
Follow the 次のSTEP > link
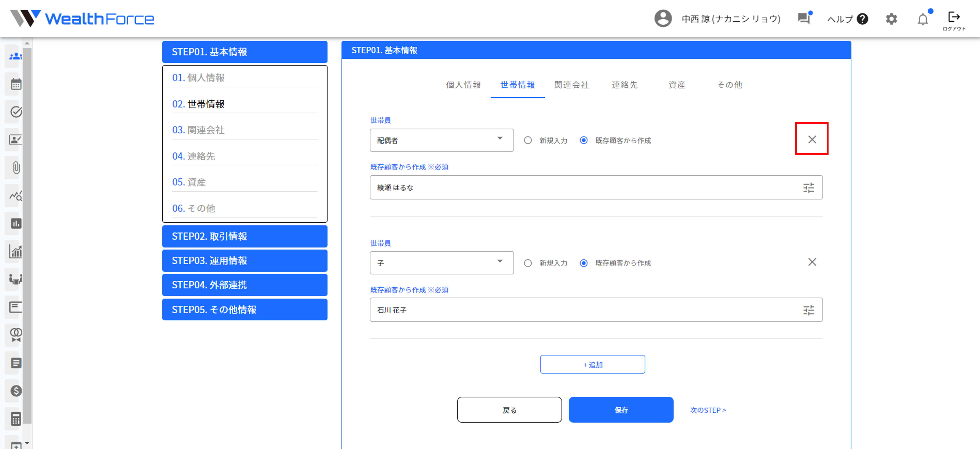[x=708, y=410]
